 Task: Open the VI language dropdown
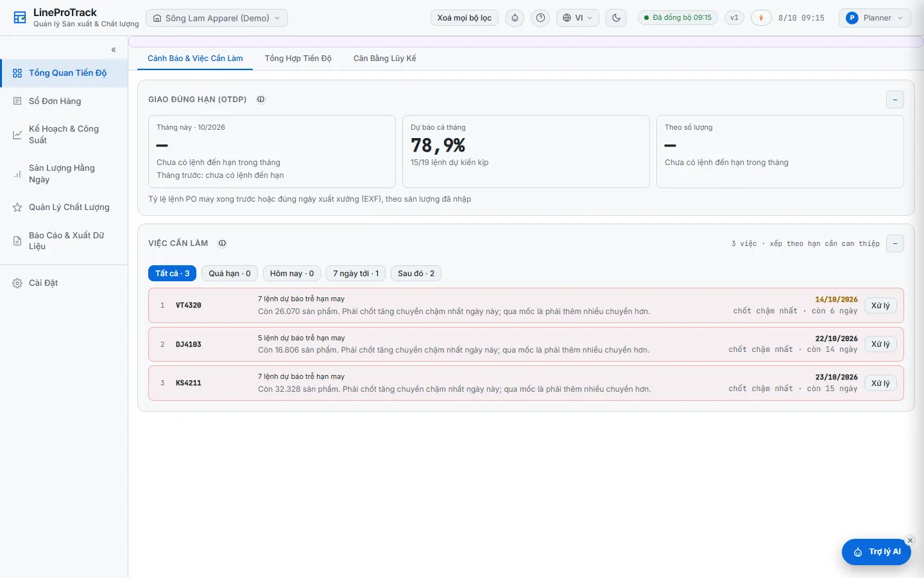pyautogui.click(x=577, y=18)
